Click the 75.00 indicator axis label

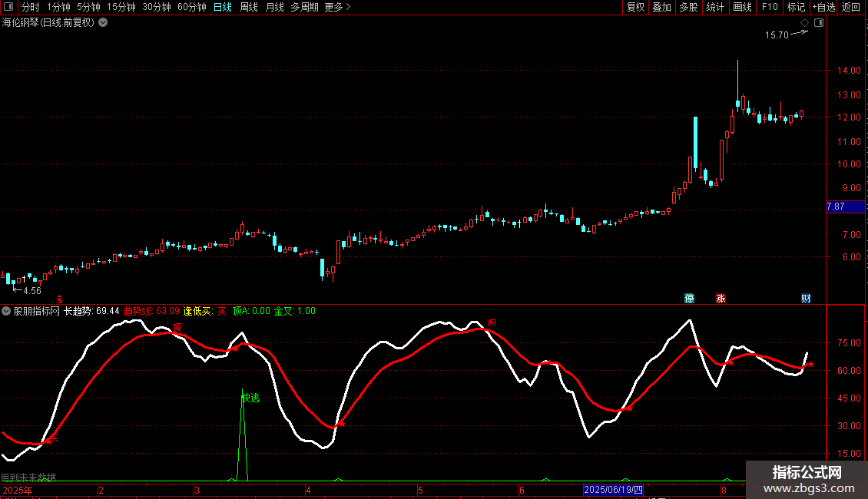[849, 343]
